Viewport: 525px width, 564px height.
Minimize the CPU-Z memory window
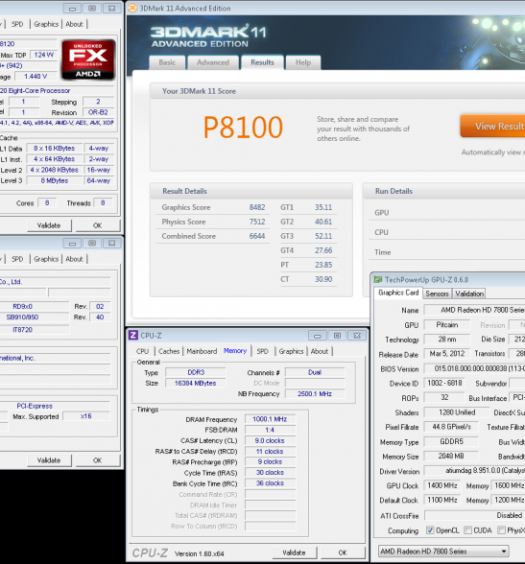point(317,336)
